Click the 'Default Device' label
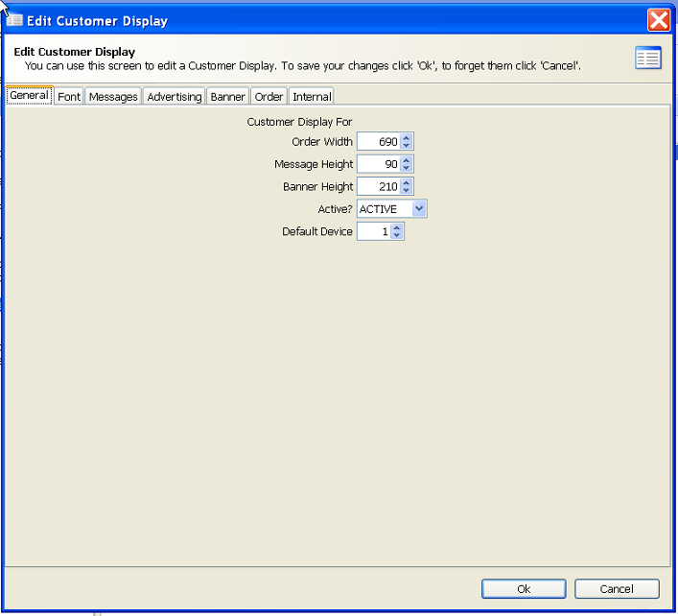678x616 pixels. coord(317,231)
